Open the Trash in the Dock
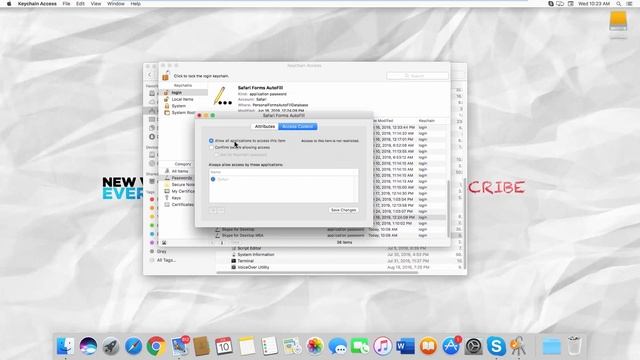The height and width of the screenshot is (360, 640). pyautogui.click(x=574, y=346)
